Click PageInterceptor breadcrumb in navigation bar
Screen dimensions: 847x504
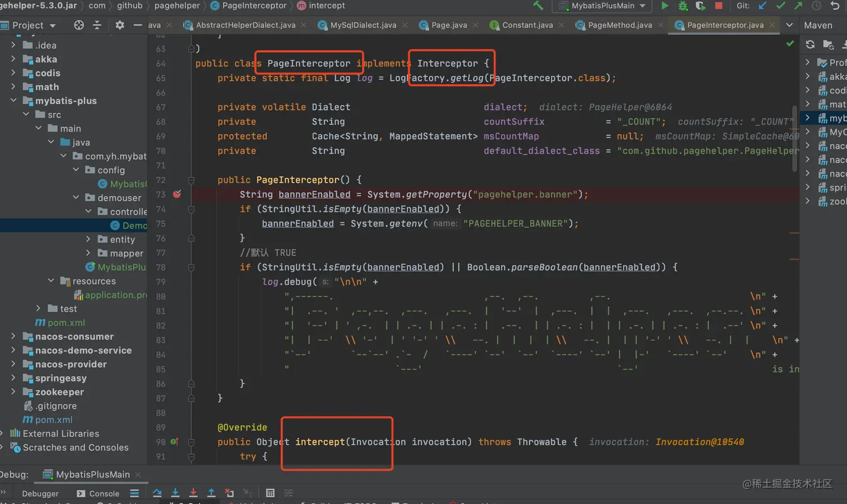(248, 6)
